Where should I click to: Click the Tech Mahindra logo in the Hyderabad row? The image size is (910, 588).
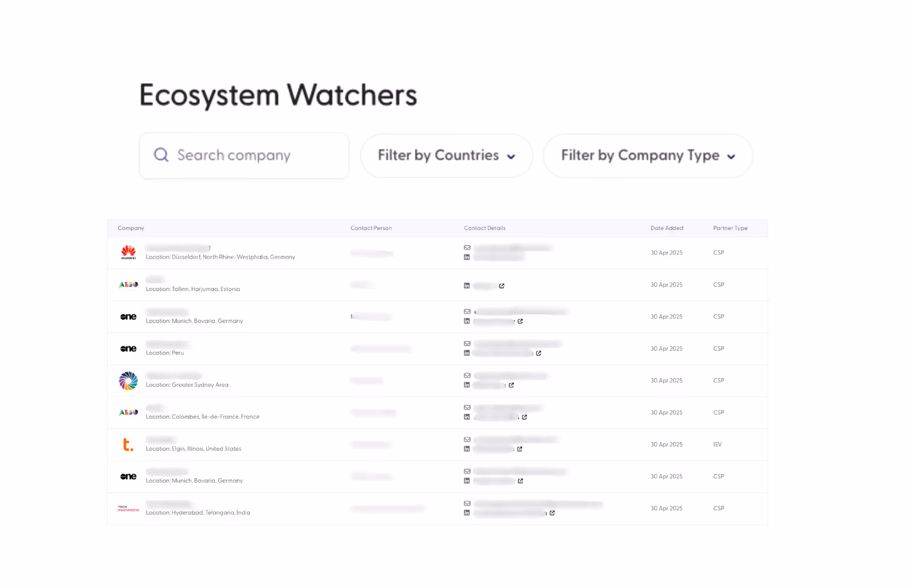pyautogui.click(x=128, y=508)
